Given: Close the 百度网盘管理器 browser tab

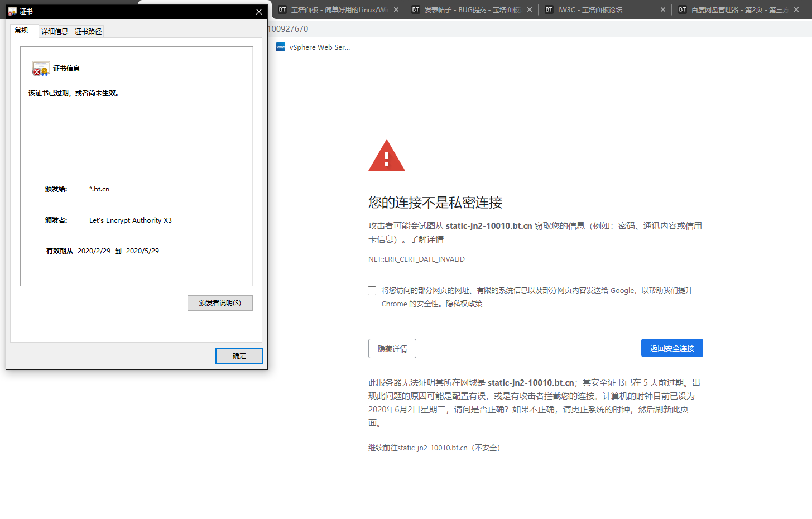Looking at the screenshot, I should pos(796,9).
